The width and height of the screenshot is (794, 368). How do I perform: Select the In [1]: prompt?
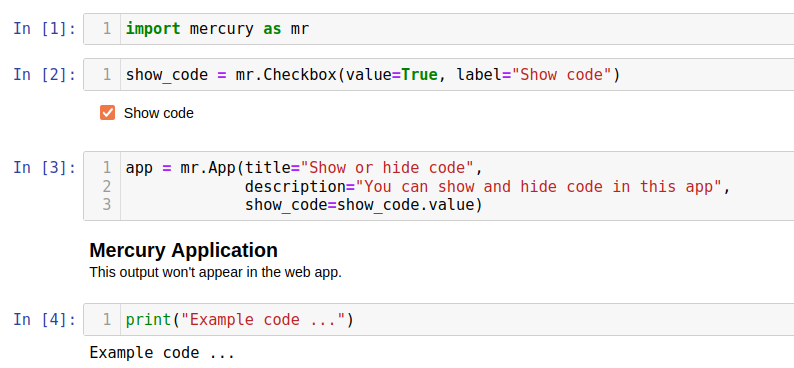click(x=45, y=29)
